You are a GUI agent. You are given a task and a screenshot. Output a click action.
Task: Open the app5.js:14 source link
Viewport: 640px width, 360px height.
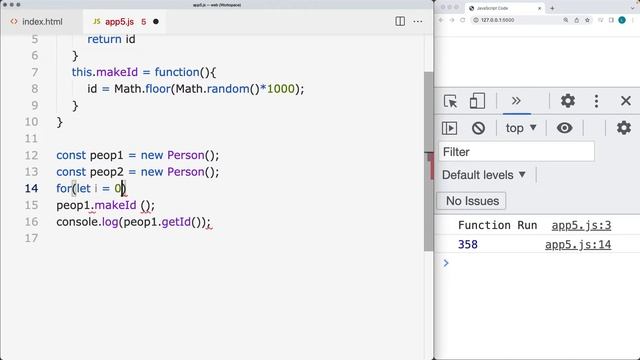coord(578,244)
